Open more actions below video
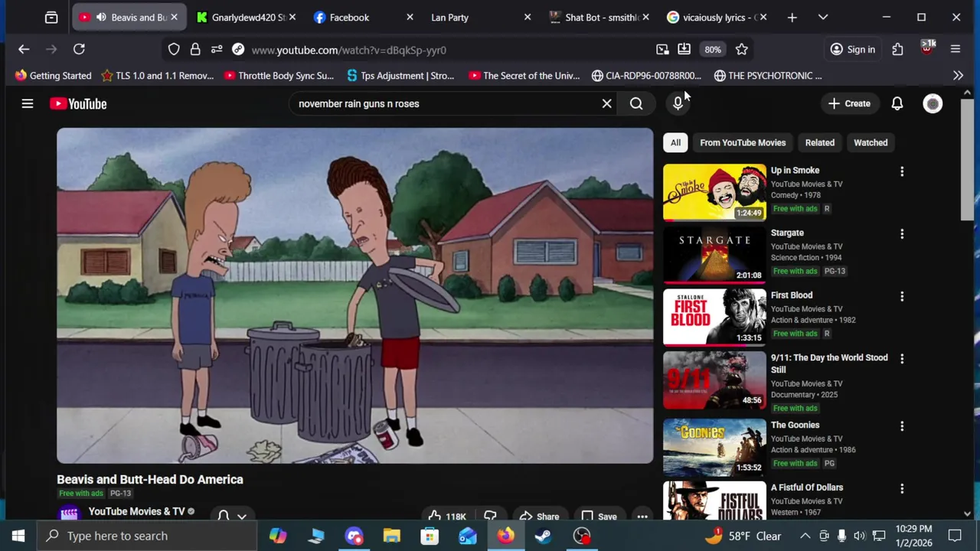 [642, 517]
